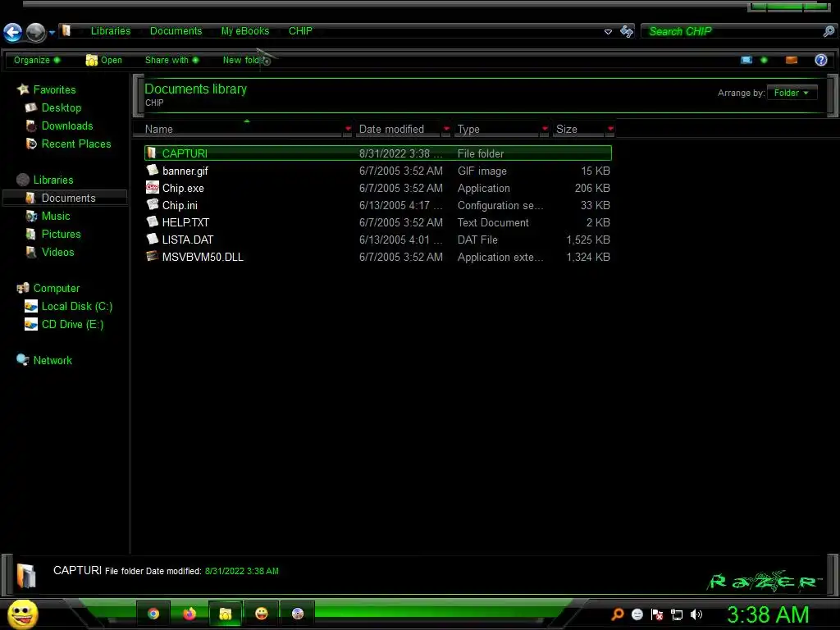Open the Start menu smiley button

pos(22,614)
